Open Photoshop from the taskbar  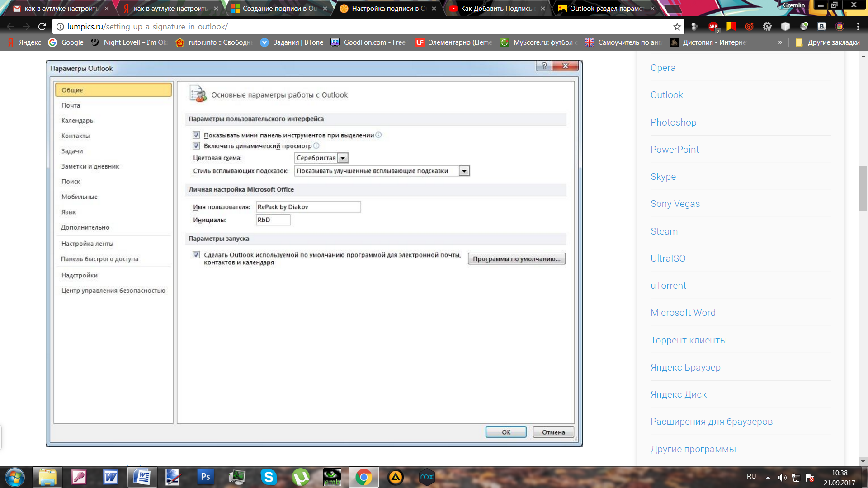(205, 477)
